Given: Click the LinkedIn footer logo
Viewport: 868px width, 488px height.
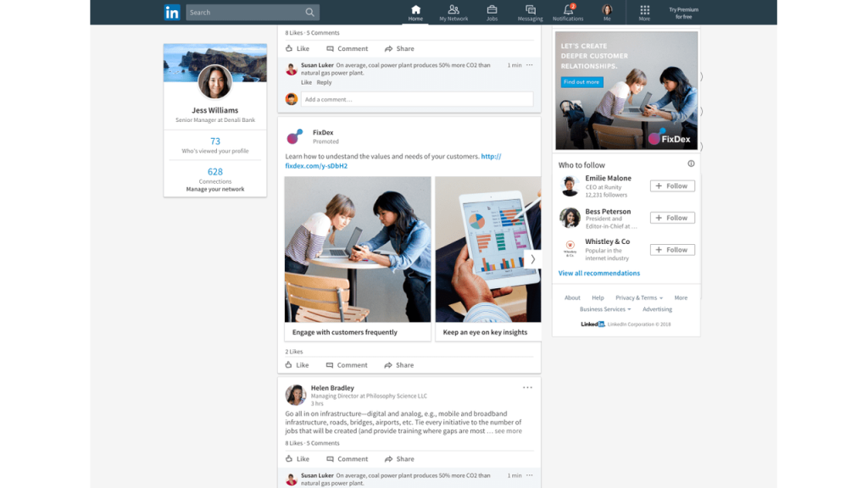Looking at the screenshot, I should click(x=593, y=324).
